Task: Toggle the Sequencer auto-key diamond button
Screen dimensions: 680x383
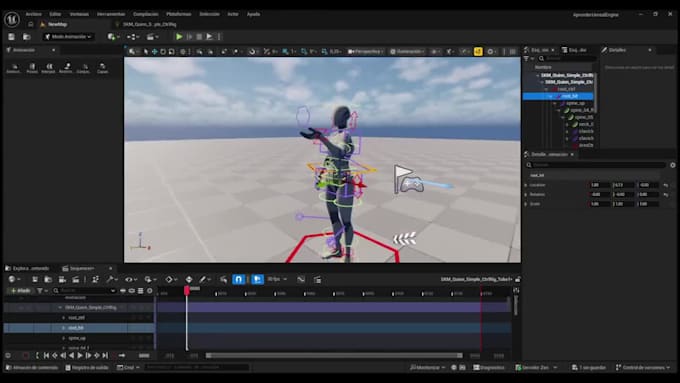Action: pos(189,280)
